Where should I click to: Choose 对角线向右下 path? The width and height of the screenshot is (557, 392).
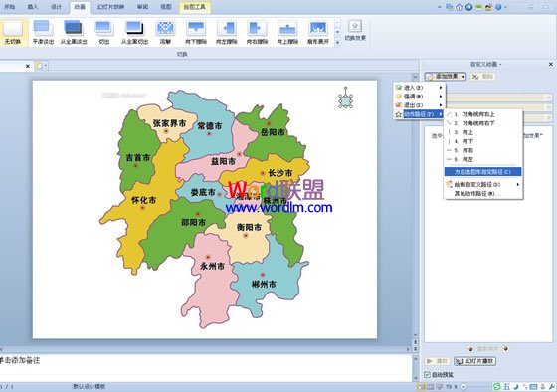pos(483,123)
